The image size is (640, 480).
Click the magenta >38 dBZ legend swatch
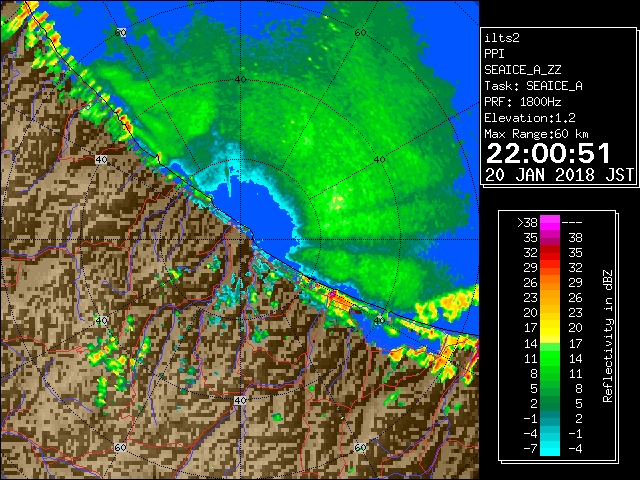pos(550,222)
